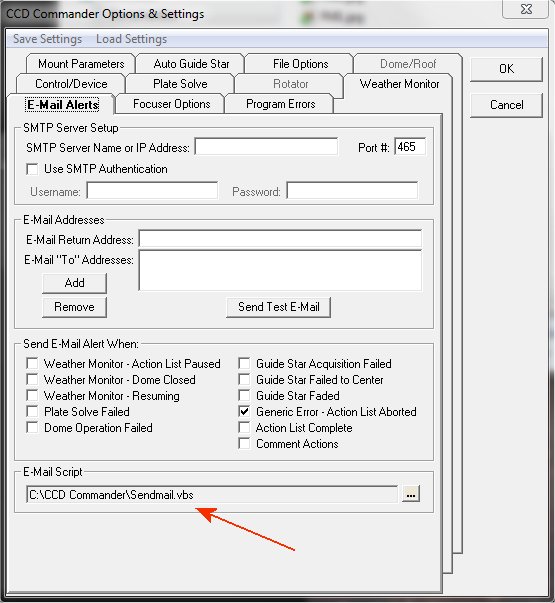Switch to the Focuser Options tab
This screenshot has height=603, width=555.
[171, 104]
